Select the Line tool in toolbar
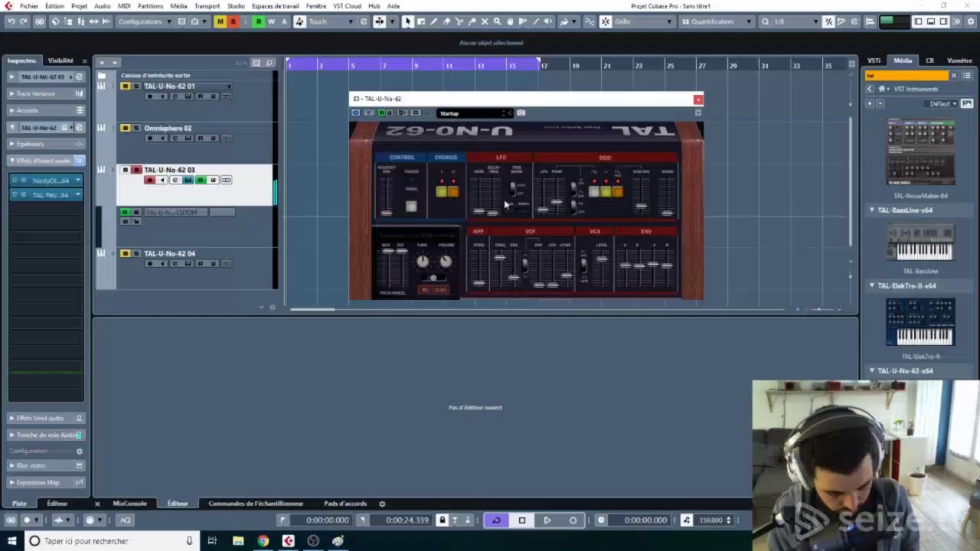The image size is (980, 551). click(x=536, y=21)
